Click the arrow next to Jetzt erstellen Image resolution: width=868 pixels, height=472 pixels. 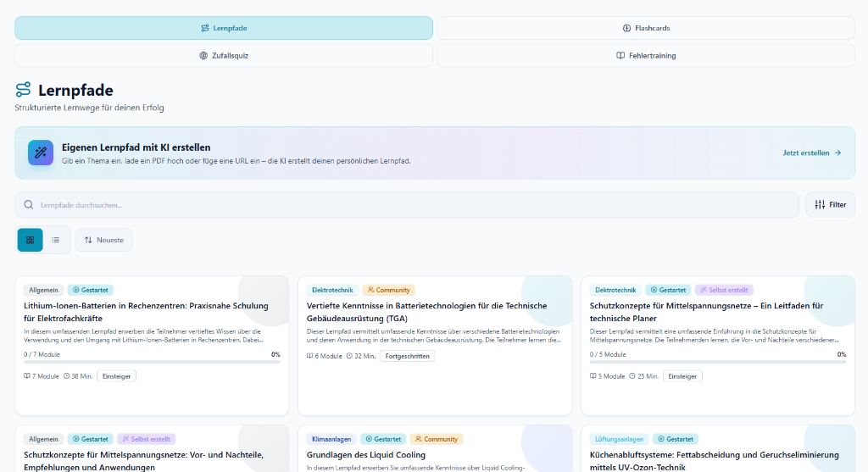tap(837, 153)
